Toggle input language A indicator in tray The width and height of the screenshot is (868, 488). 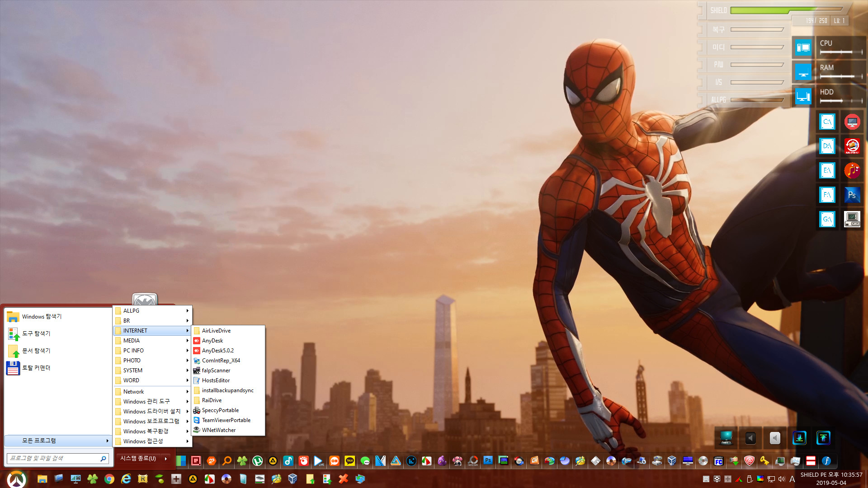(792, 479)
